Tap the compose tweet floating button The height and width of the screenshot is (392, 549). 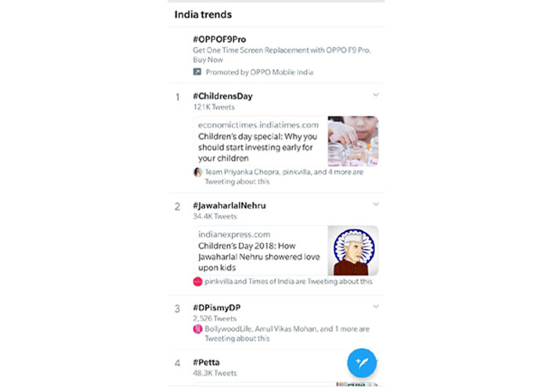tap(362, 361)
